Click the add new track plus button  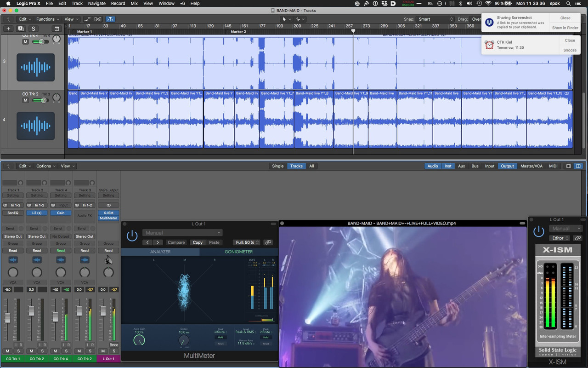[x=8, y=29]
